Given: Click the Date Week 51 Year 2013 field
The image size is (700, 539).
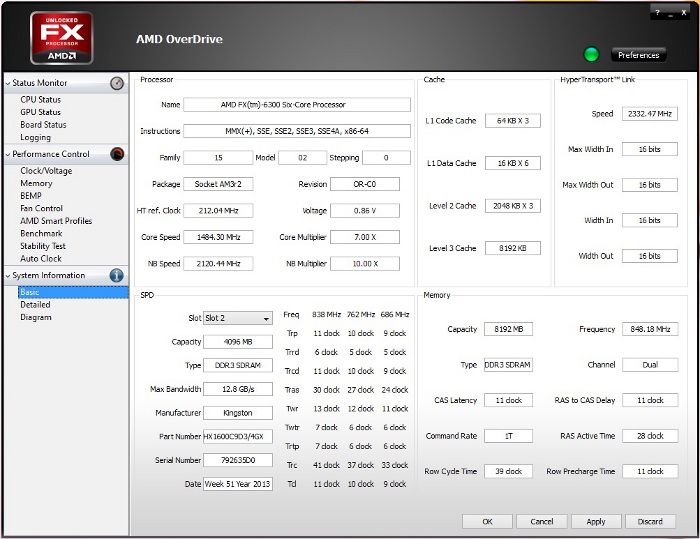Looking at the screenshot, I should [x=238, y=484].
